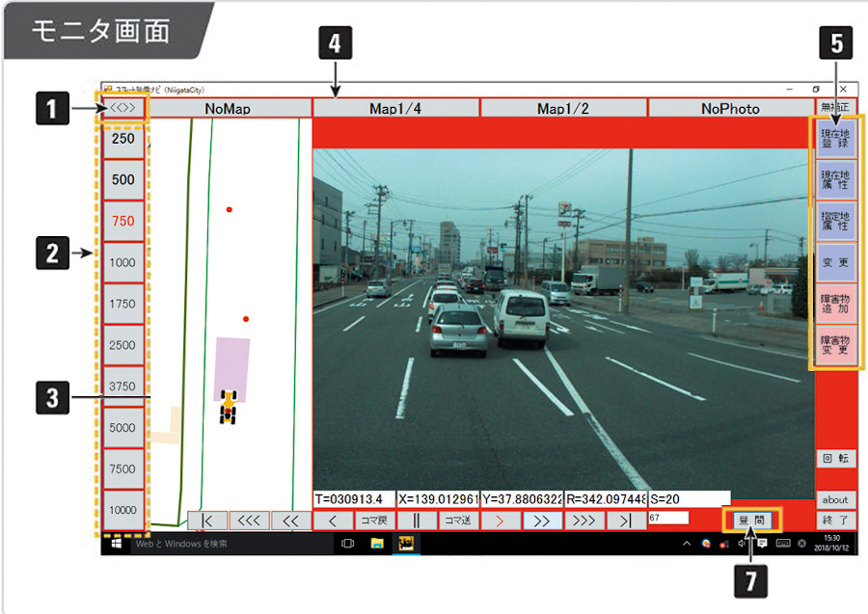Toggle the 昼間 day/night mode button
Viewport: 868px width, 614px height.
tap(752, 520)
